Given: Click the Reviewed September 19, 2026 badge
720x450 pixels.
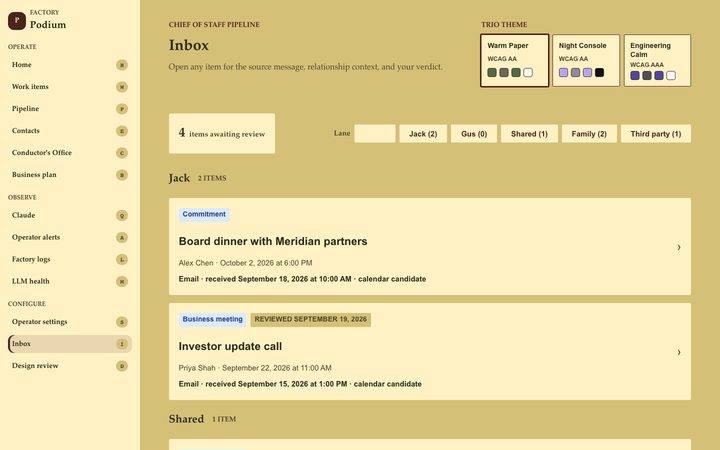Looking at the screenshot, I should tap(311, 319).
